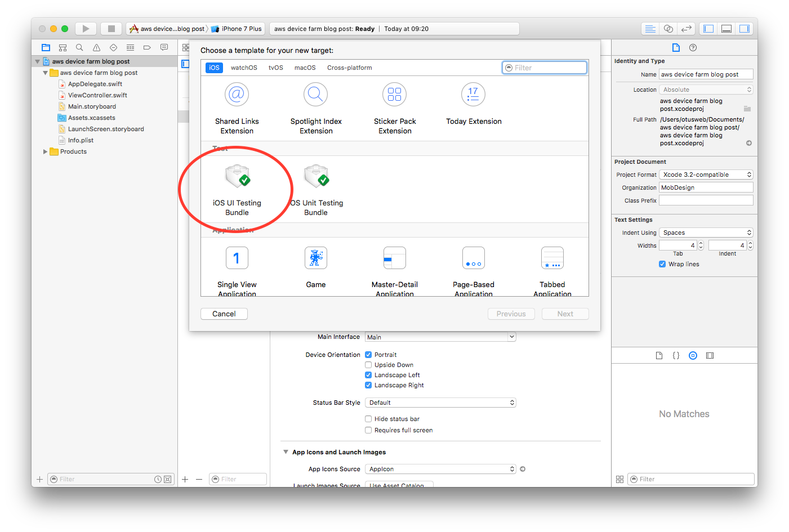
Task: Add new target with plus button
Action: 185,479
